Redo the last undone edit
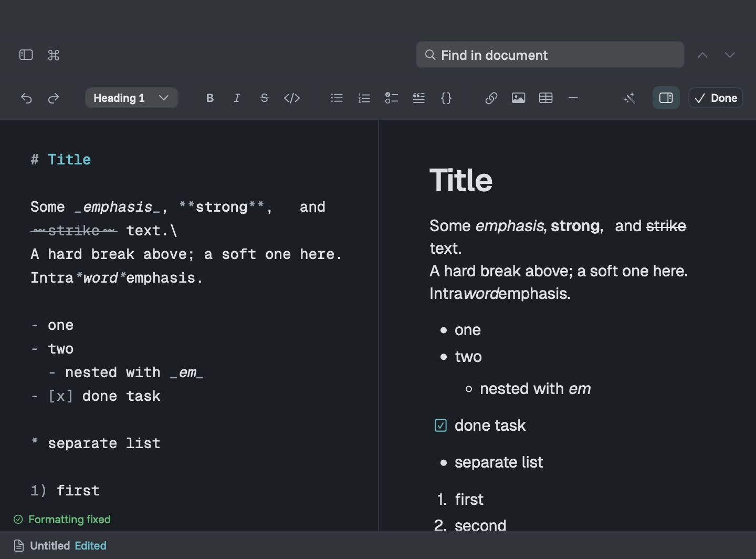Viewport: 756px width, 559px height. [x=54, y=98]
